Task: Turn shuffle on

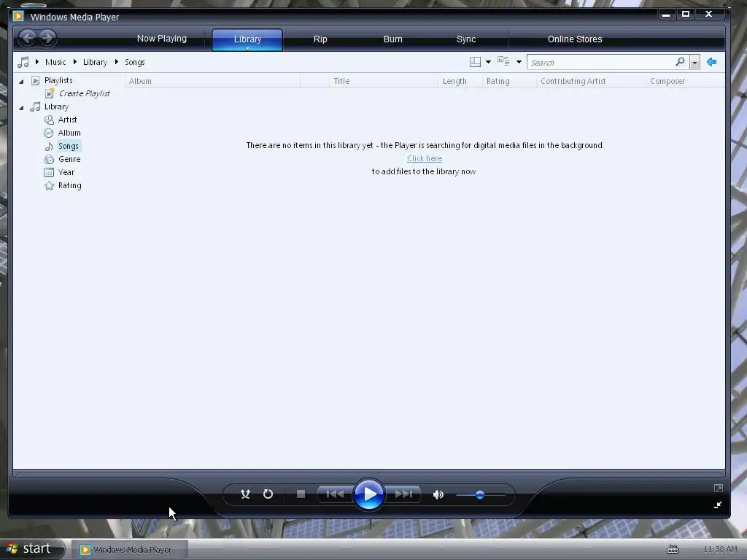Action: pyautogui.click(x=245, y=494)
